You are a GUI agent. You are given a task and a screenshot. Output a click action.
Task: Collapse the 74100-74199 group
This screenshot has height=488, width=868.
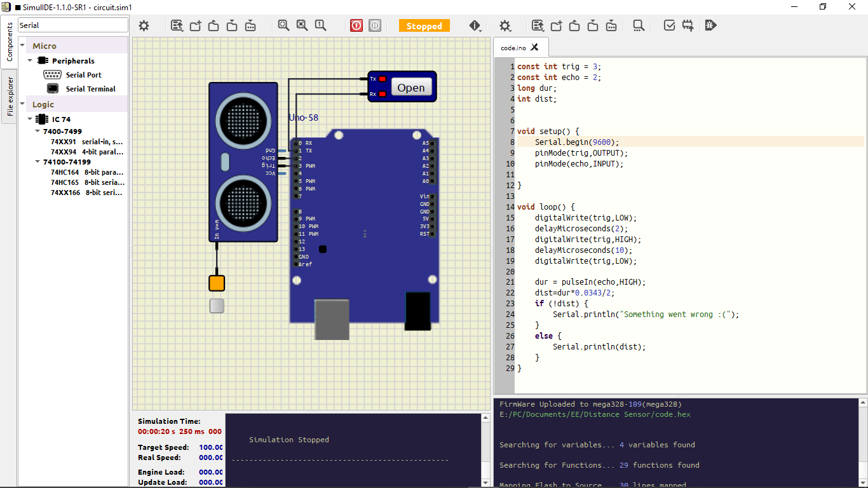[37, 162]
